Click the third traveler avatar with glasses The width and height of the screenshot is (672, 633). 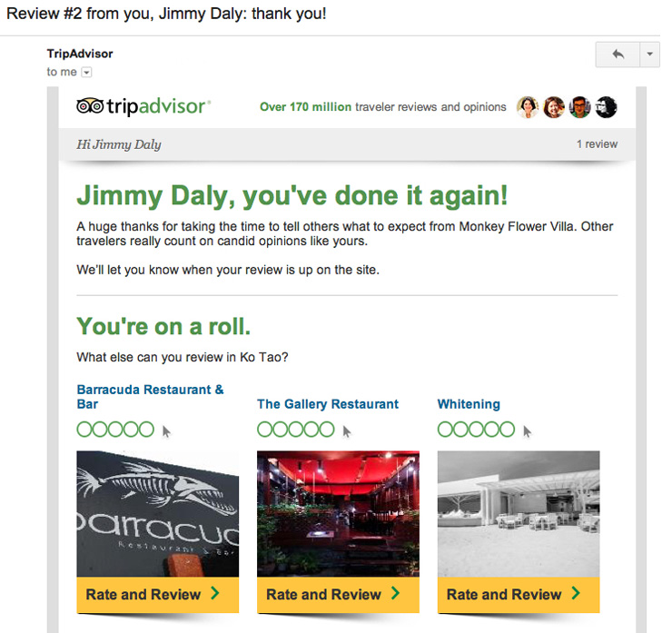pos(580,107)
